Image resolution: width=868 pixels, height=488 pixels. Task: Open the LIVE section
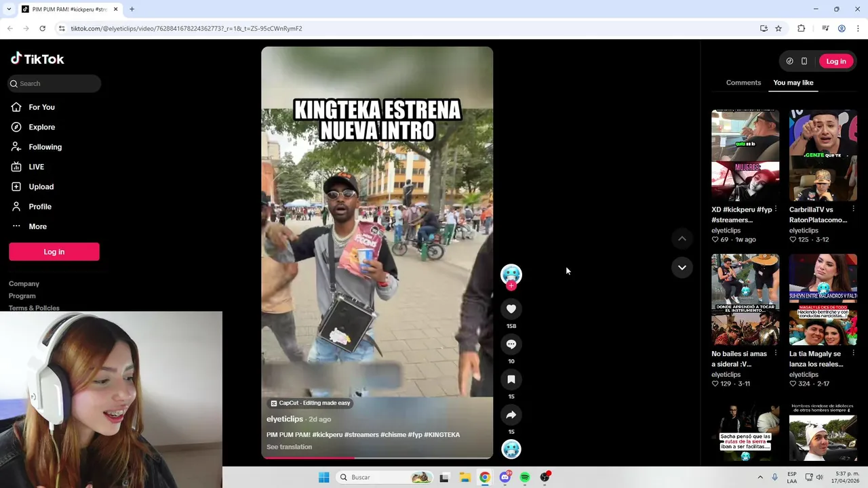click(x=36, y=167)
